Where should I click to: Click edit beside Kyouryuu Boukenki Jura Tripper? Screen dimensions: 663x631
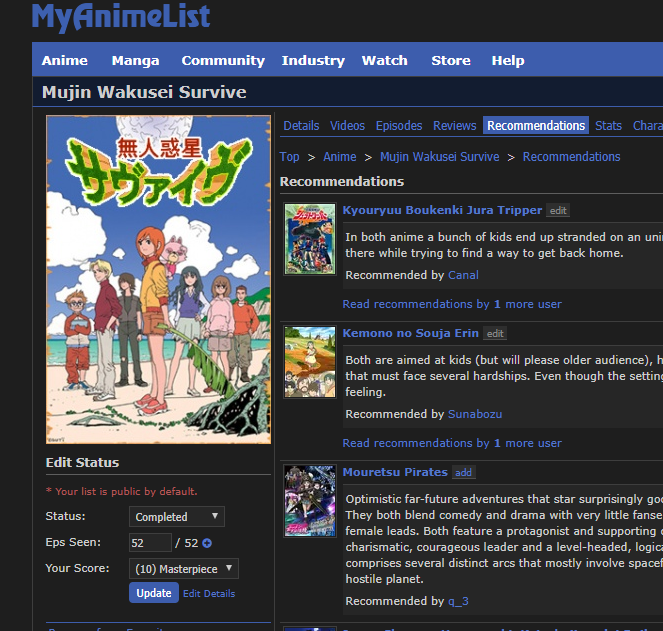[x=558, y=211]
